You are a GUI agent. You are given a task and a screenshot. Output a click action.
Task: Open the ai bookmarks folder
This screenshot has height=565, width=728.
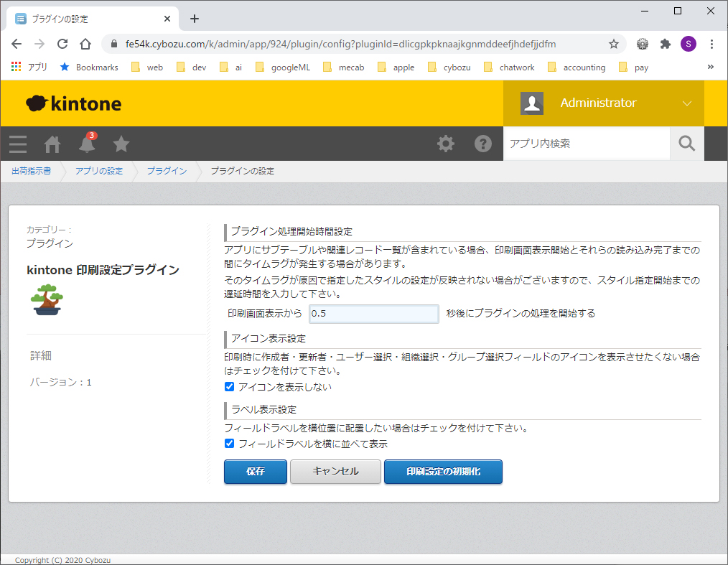point(230,67)
